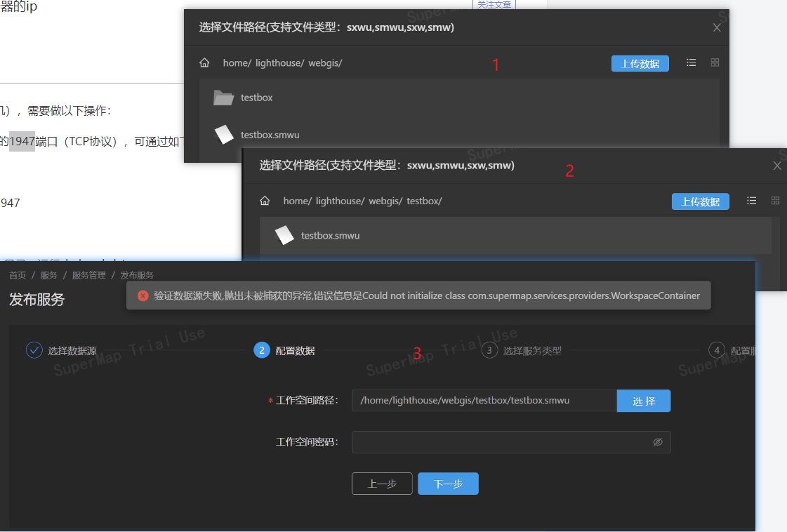Click the error message text about WorkspaceContainer
Screen dimensions: 787x532
[427, 295]
